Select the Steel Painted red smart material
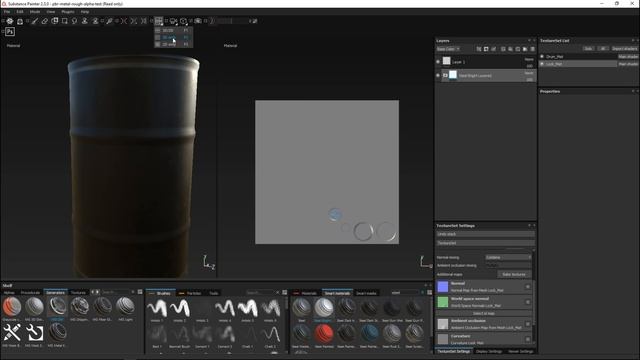The width and height of the screenshot is (640, 360). (x=324, y=333)
